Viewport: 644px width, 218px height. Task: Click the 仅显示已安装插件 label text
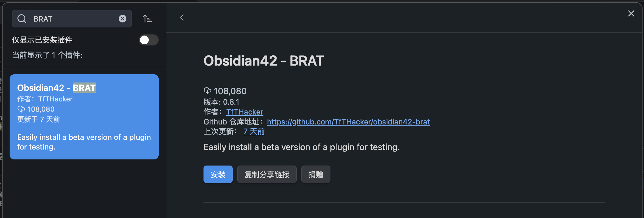tap(42, 40)
